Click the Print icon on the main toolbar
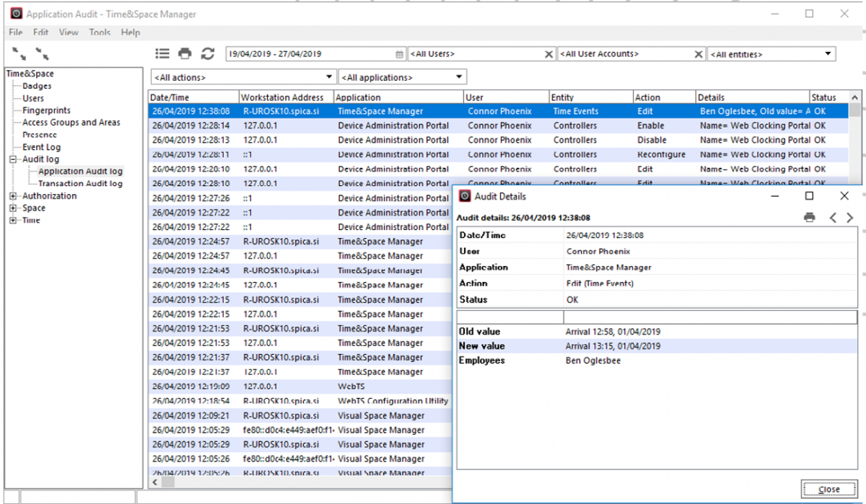Viewport: 866px width, 504px height. (185, 53)
